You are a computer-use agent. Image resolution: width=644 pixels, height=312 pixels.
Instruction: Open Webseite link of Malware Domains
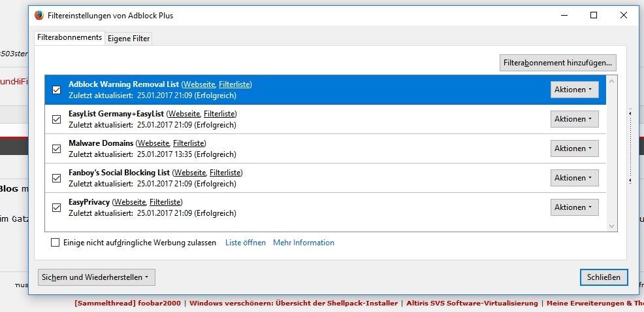[x=153, y=143]
